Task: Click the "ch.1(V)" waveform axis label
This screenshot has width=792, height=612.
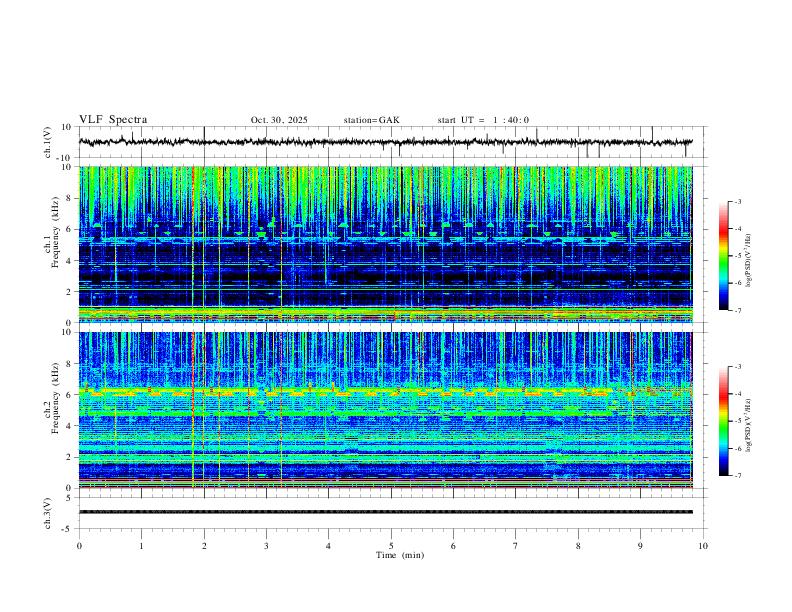Action: click(x=48, y=142)
